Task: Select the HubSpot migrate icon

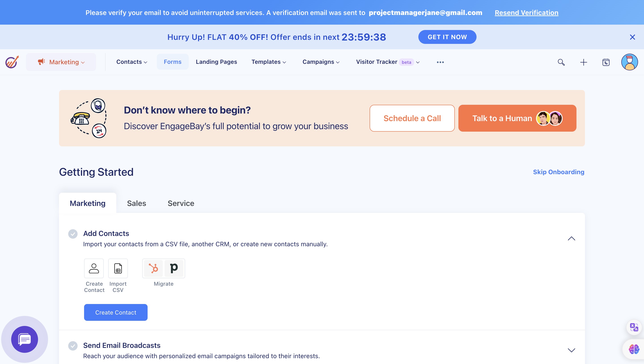Action: coord(153,268)
